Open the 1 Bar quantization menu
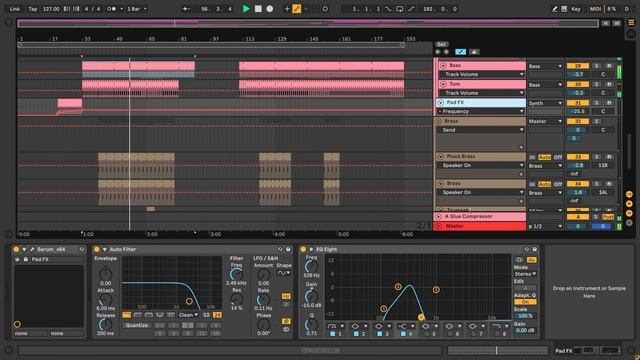640x360 pixels. [x=137, y=9]
